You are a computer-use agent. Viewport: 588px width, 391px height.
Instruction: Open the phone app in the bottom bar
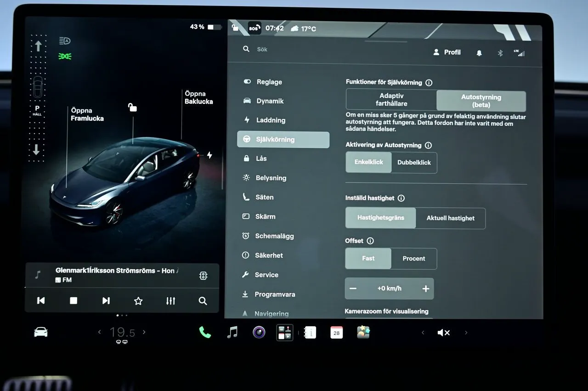(x=205, y=332)
